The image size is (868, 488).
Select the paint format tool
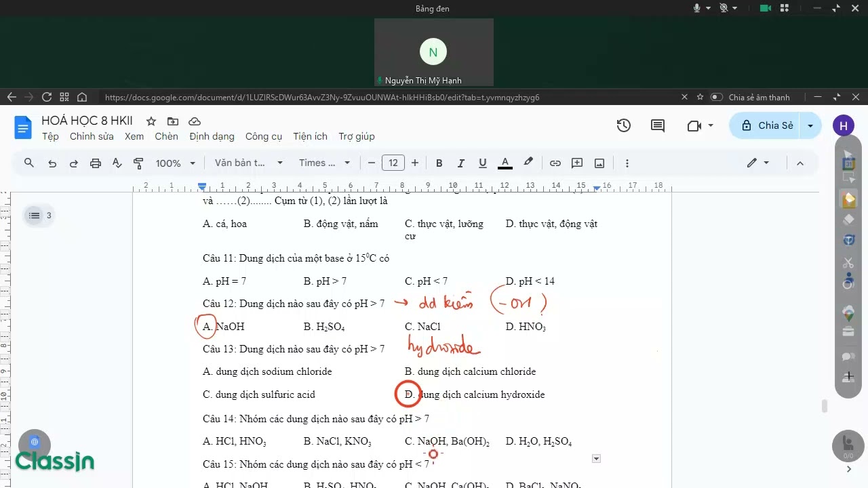coord(138,163)
